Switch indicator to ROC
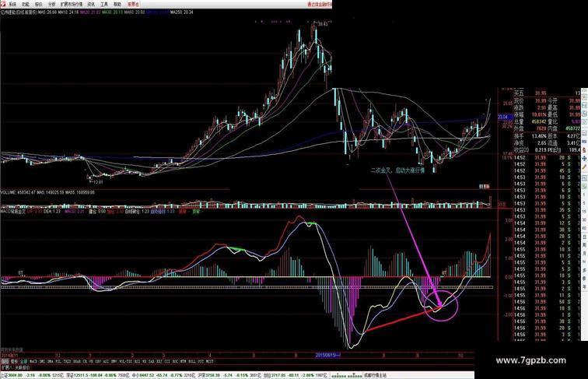Screen dimensions: 588x379 click(x=174, y=361)
